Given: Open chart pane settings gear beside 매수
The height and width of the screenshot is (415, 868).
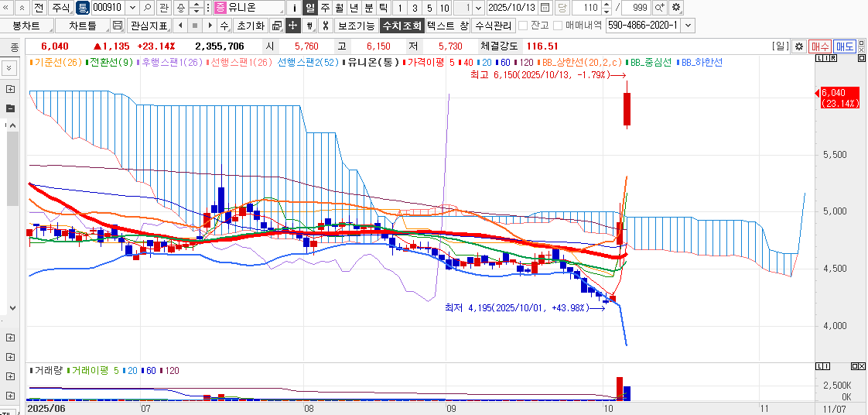Looking at the screenshot, I should click(799, 47).
